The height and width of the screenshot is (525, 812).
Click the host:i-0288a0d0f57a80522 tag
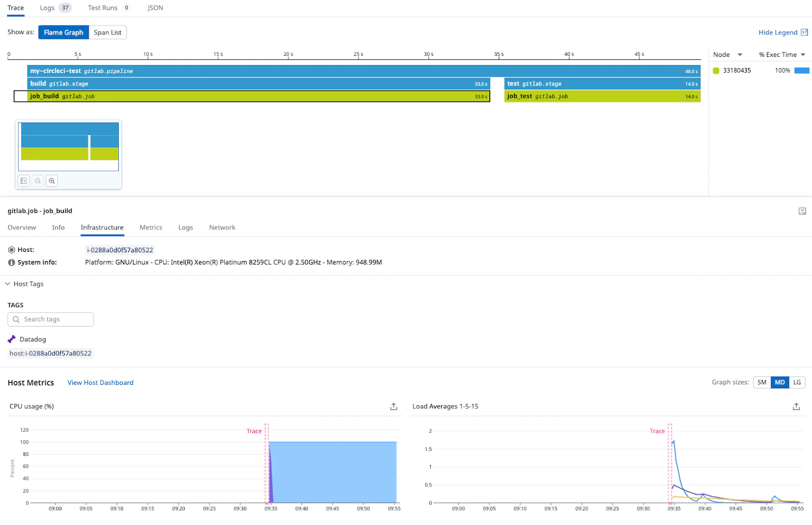click(x=50, y=353)
